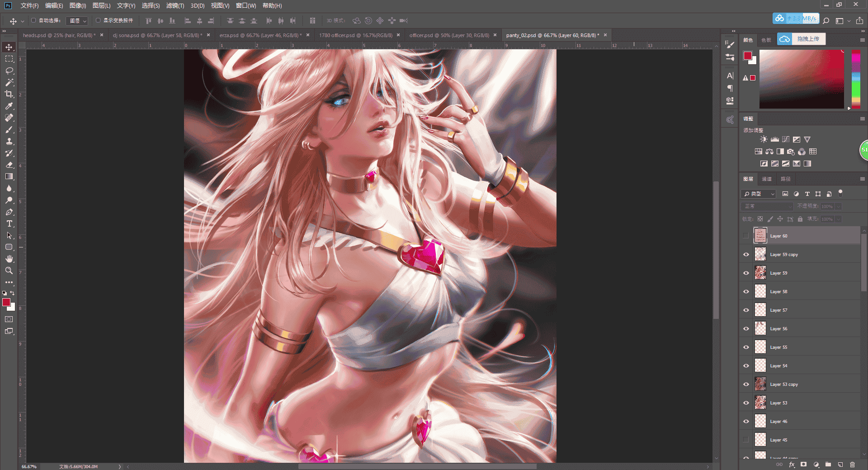Select the Crop tool

pos(9,94)
